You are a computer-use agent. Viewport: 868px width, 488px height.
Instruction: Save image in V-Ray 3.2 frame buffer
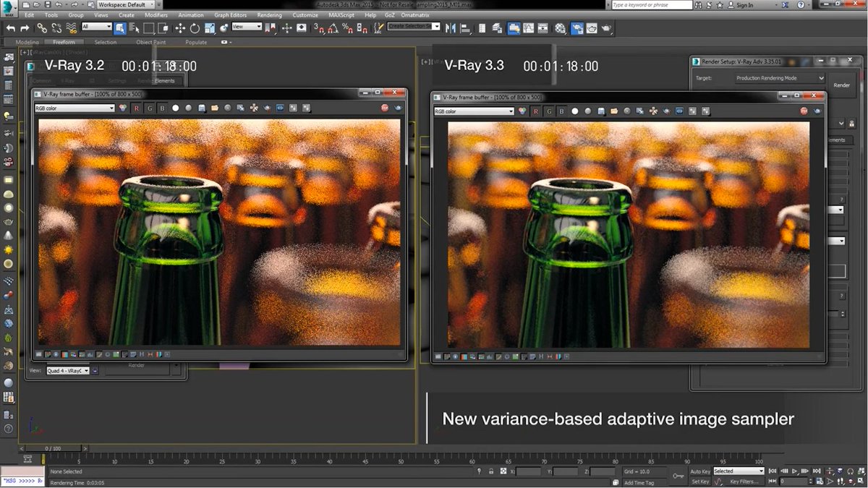pos(201,108)
